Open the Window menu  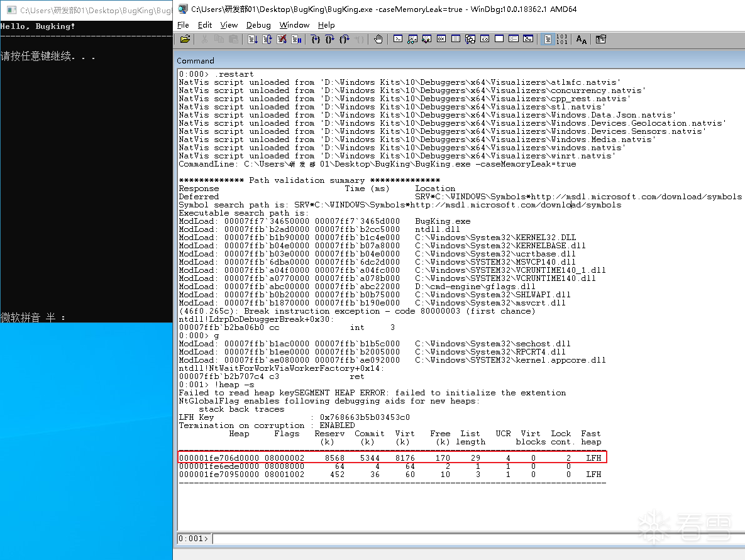[294, 25]
